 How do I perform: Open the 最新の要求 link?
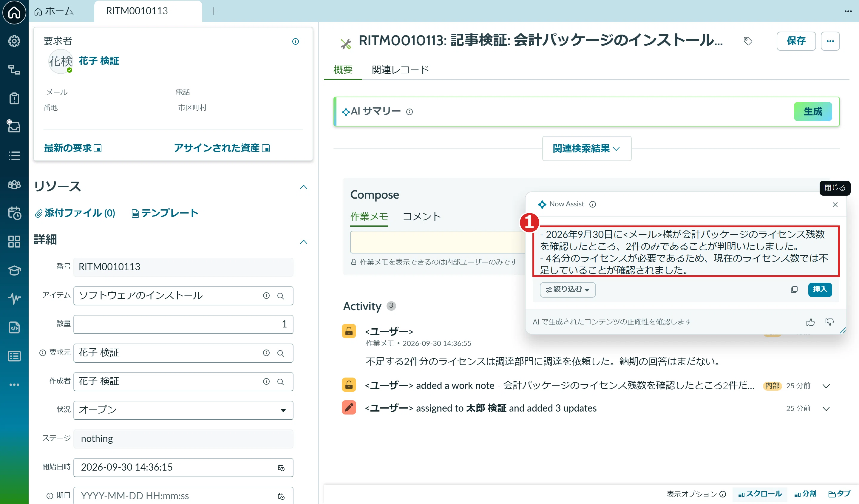click(72, 148)
